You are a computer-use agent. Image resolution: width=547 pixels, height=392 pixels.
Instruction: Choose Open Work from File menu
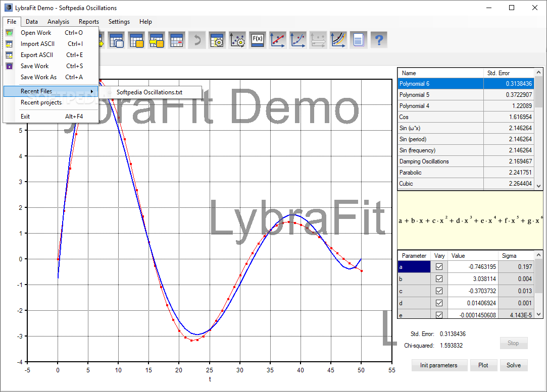(51, 33)
